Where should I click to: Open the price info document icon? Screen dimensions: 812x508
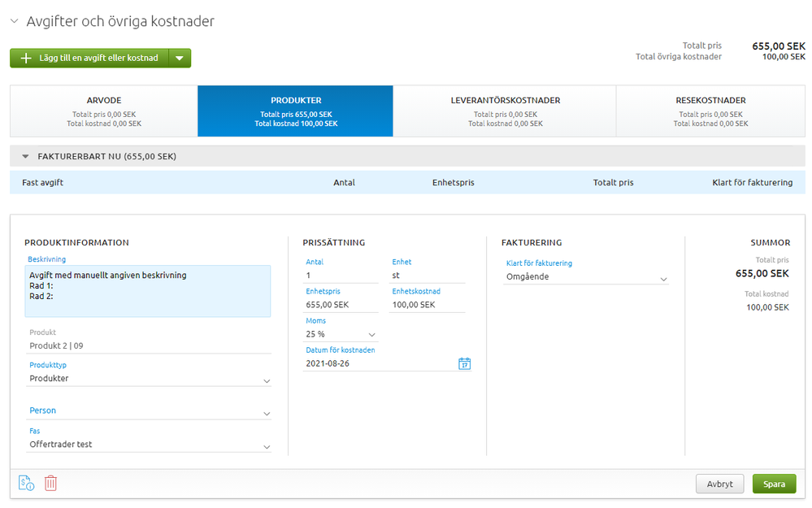tap(26, 483)
